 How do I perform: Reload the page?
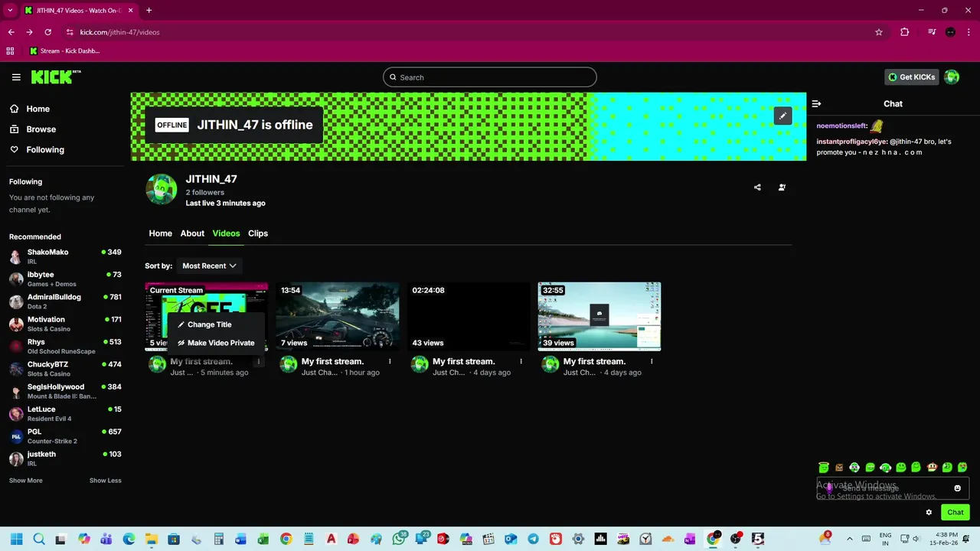(x=47, y=32)
